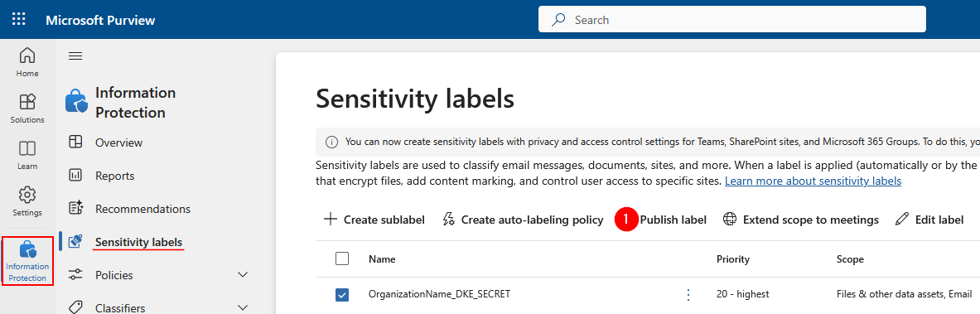The image size is (980, 314).
Task: Open Overview in Information Protection menu
Action: click(118, 143)
